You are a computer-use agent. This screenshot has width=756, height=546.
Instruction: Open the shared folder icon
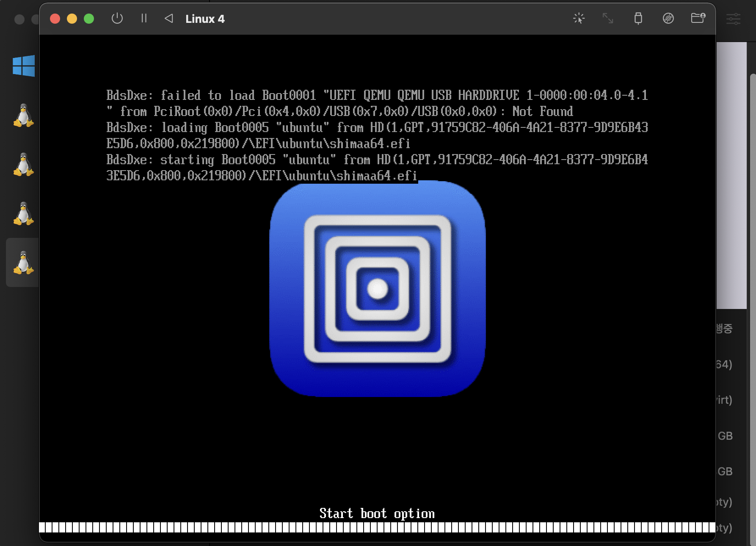tap(698, 18)
